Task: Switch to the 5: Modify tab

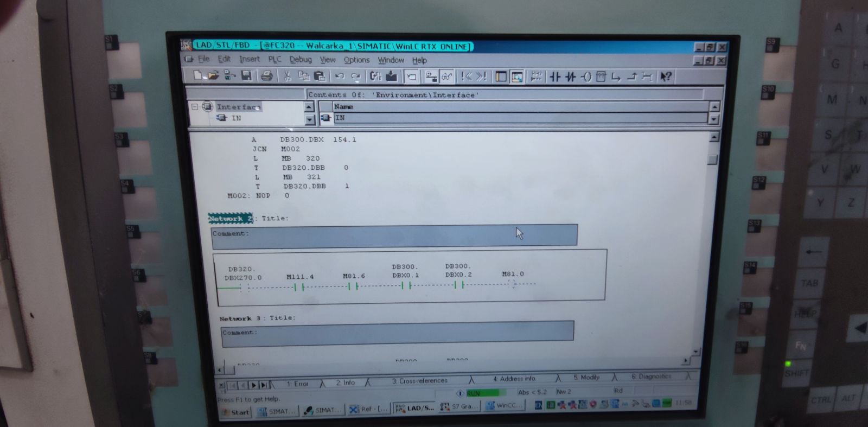Action: (x=586, y=377)
